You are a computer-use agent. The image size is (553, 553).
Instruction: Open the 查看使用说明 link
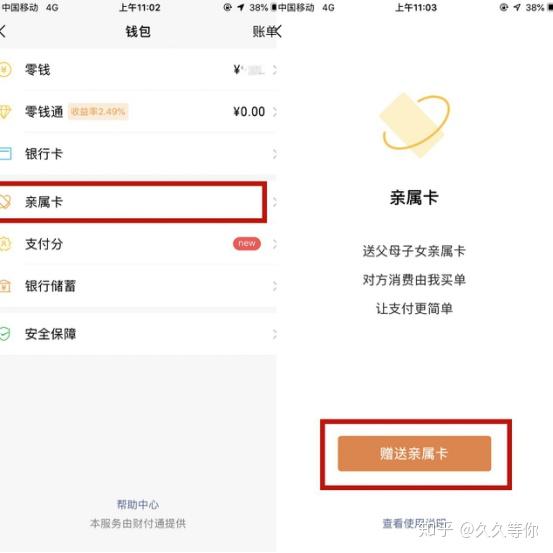coord(414,523)
